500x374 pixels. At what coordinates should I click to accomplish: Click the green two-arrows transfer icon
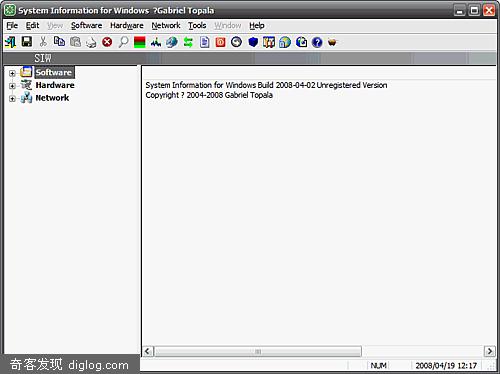click(x=188, y=42)
